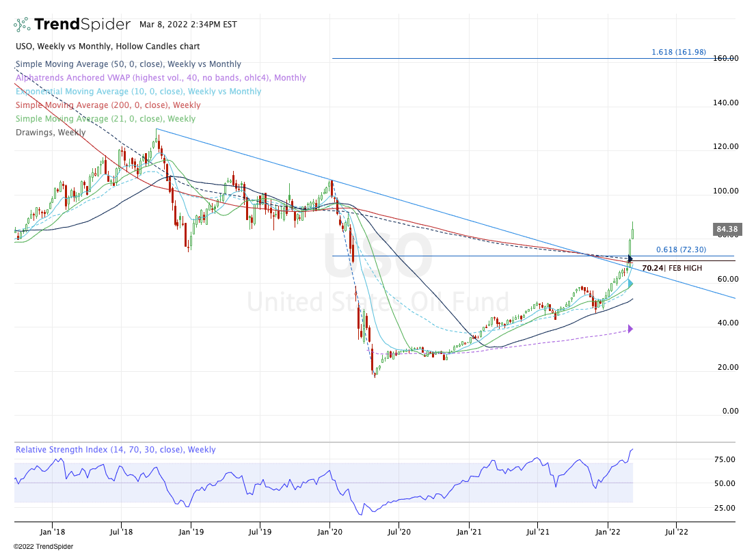Click the purple anchored VWAP arrow marker
This screenshot has height=553, width=756.
tap(630, 329)
